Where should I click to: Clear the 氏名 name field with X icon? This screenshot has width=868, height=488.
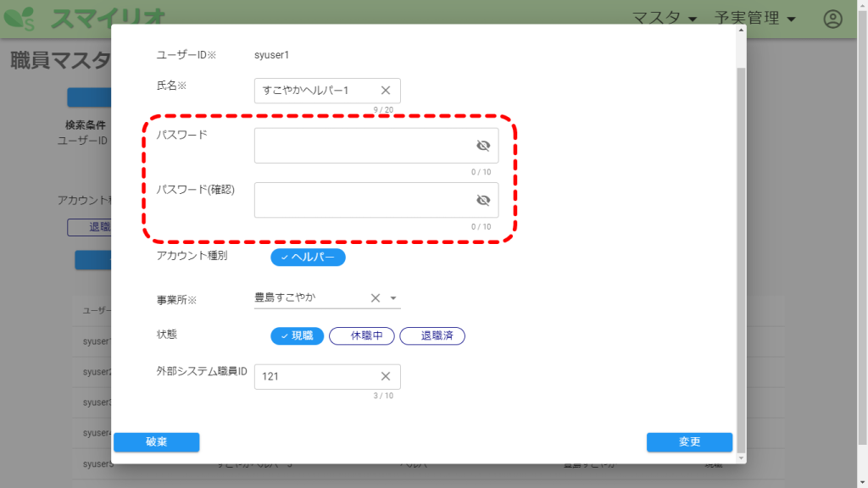pyautogui.click(x=385, y=91)
